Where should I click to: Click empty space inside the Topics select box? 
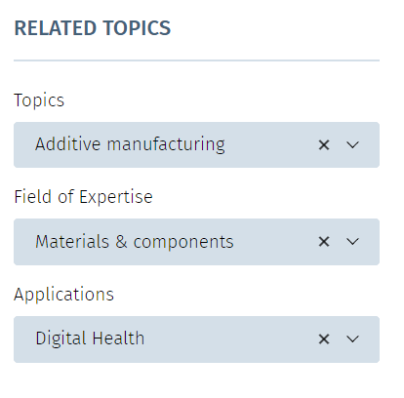(x=270, y=145)
